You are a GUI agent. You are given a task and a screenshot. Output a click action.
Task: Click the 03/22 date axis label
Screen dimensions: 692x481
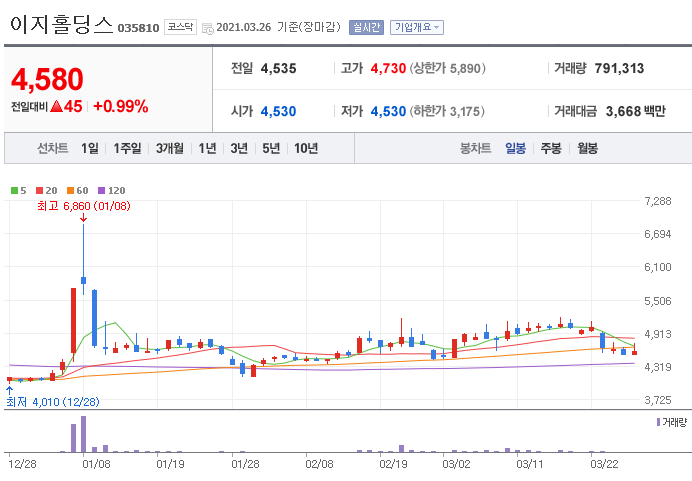tap(605, 464)
